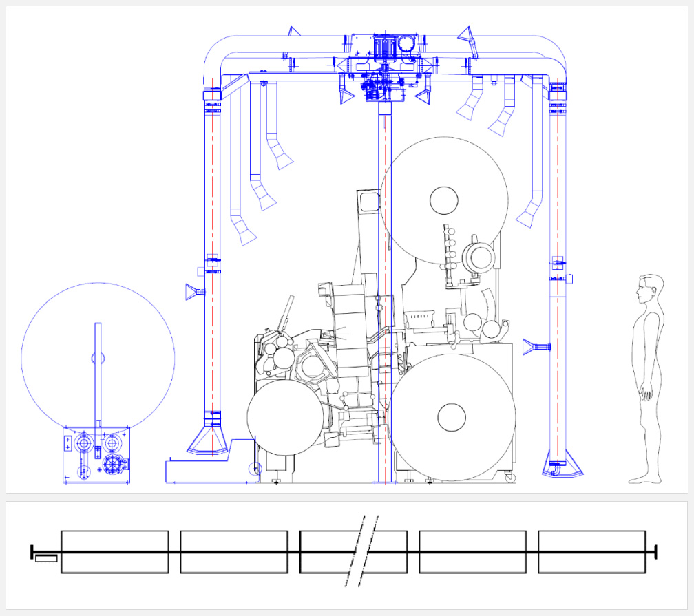Click the human figure silhouette's head

click(649, 289)
